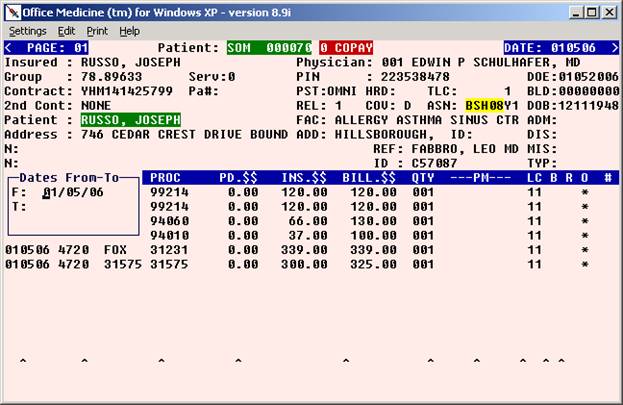
Task: Select the green SOM 000070 patient field
Action: click(x=268, y=47)
